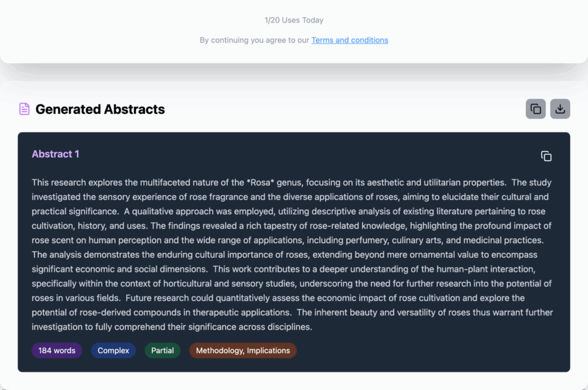Click the 1/20 Uses Today counter
588x390 pixels.
pos(293,20)
